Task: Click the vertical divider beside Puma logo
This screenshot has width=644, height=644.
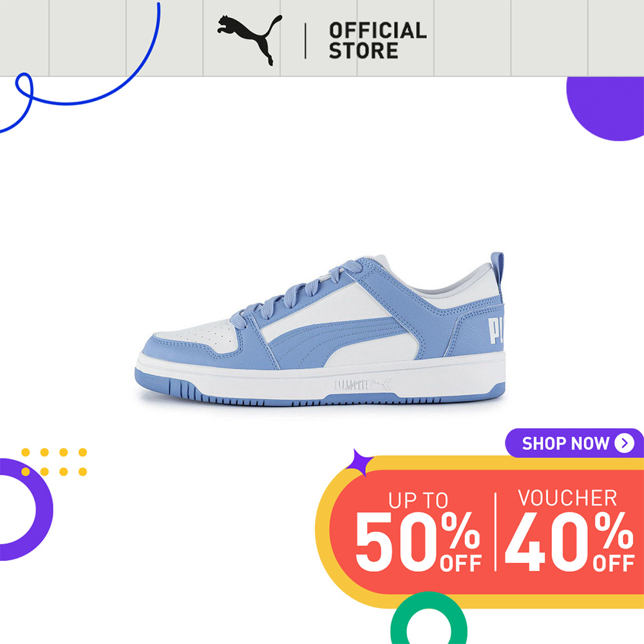Action: [305, 41]
